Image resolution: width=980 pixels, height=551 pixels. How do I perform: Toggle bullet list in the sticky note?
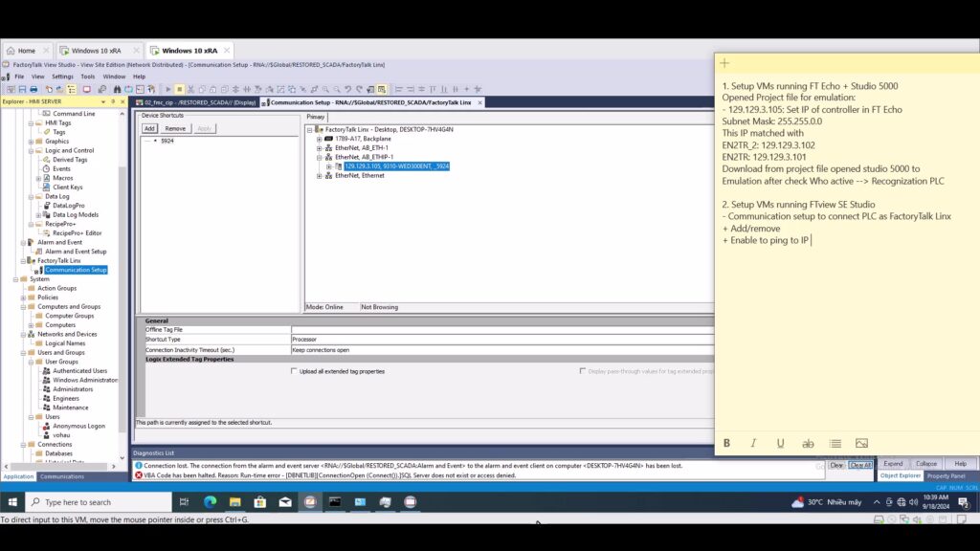coord(835,443)
